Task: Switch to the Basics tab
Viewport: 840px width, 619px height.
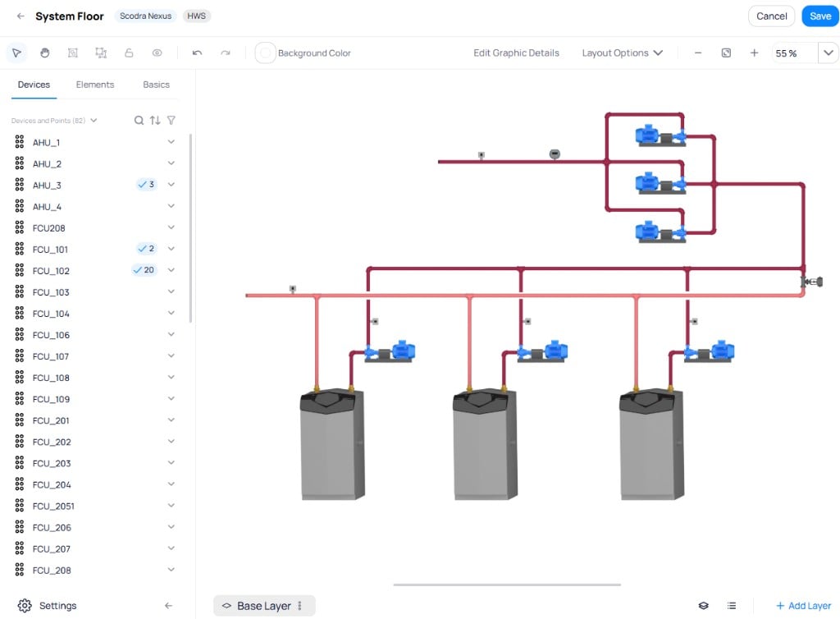Action: [156, 85]
